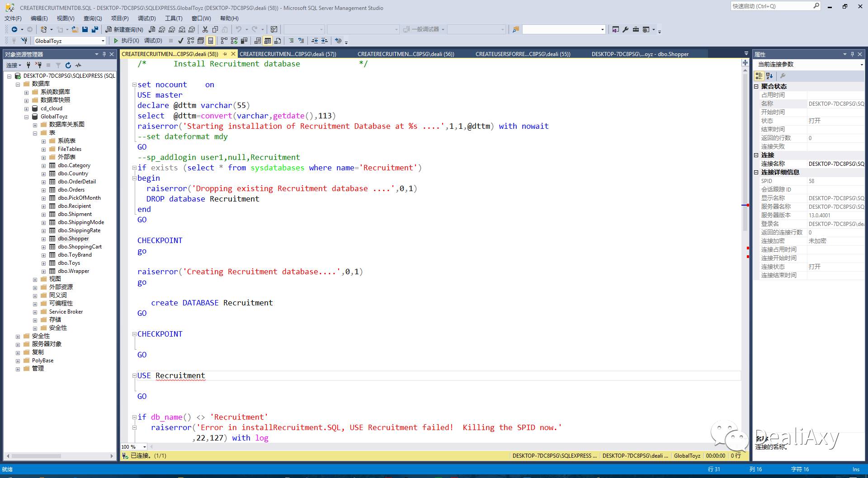868x478 pixels.
Task: Open the 连接 dropdown in Object Explorer
Action: pyautogui.click(x=14, y=65)
